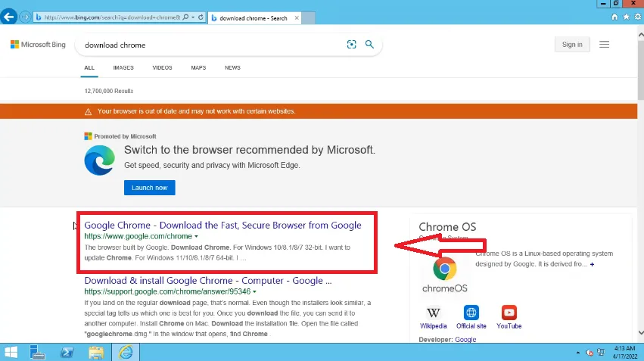Click the out of date browser warning icon
This screenshot has width=644, height=361.
[x=88, y=111]
